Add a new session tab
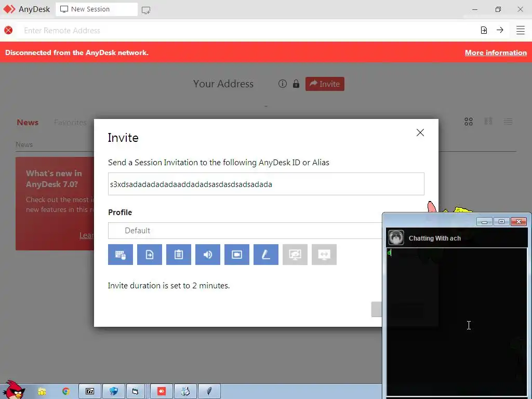This screenshot has height=399, width=532. pyautogui.click(x=146, y=10)
